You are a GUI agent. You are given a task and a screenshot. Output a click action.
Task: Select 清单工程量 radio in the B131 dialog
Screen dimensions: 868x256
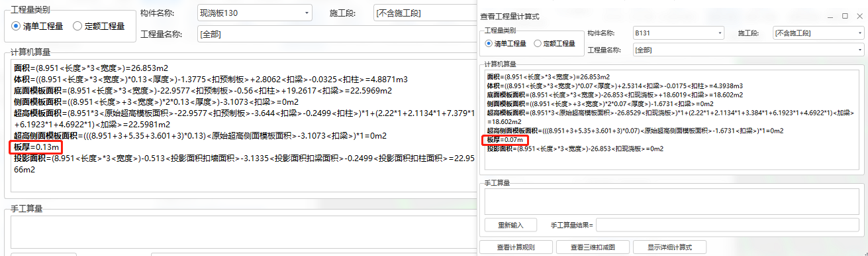point(506,43)
